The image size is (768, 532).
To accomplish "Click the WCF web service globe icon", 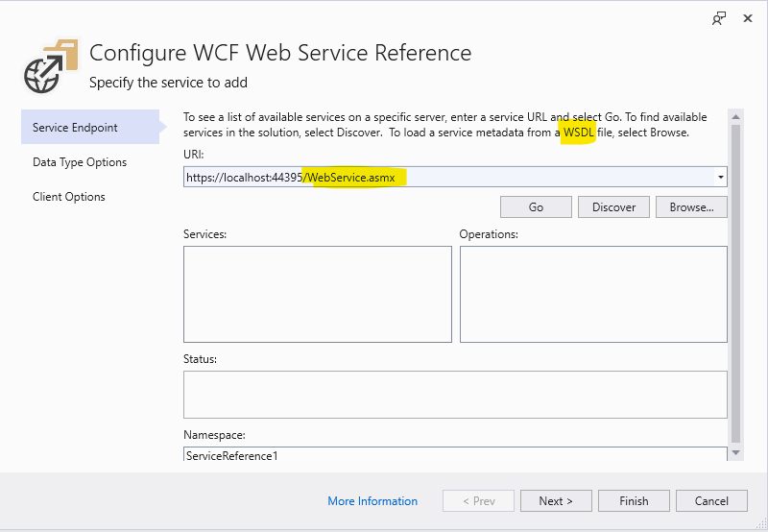I will (x=51, y=66).
